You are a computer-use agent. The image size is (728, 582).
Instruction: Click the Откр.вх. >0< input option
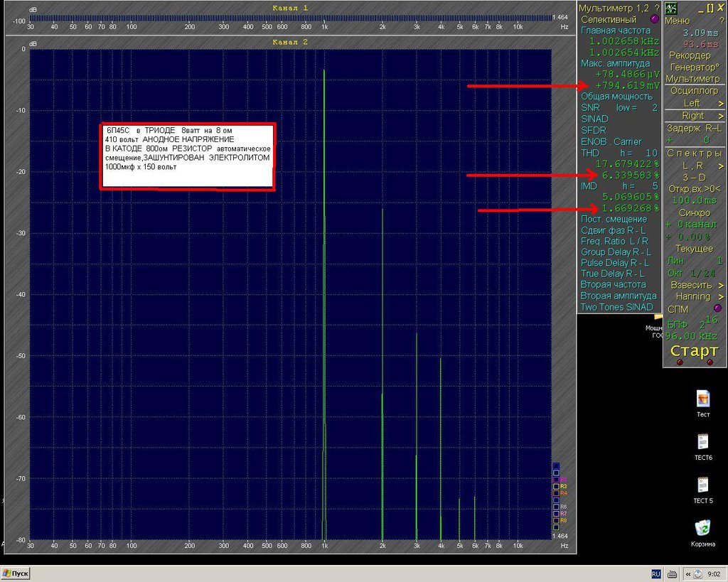[x=694, y=189]
